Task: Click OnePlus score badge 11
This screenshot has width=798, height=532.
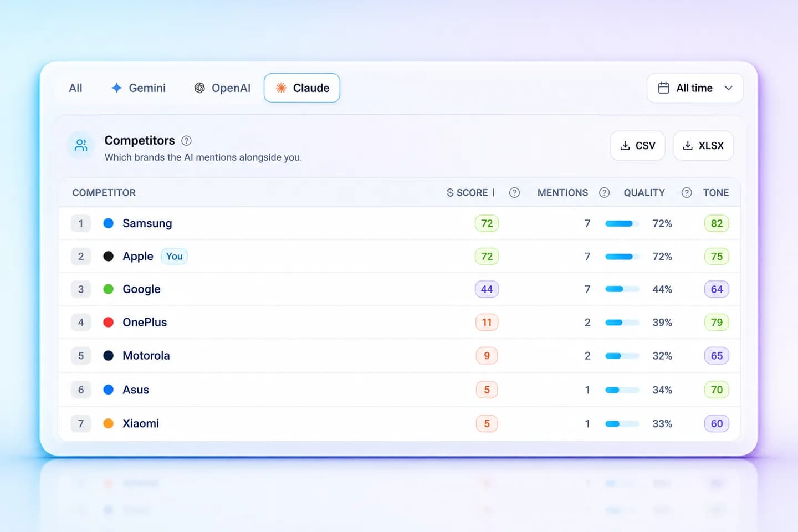Action: (487, 323)
